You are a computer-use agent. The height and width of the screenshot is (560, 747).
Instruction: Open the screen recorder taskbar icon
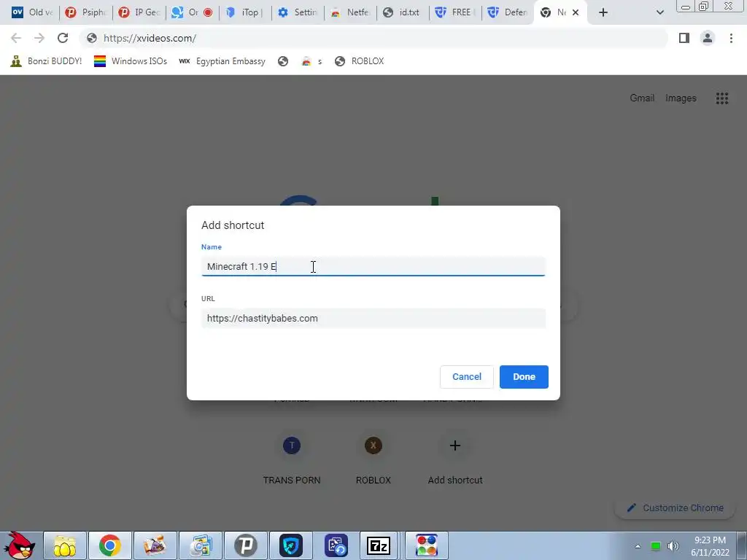(x=336, y=545)
